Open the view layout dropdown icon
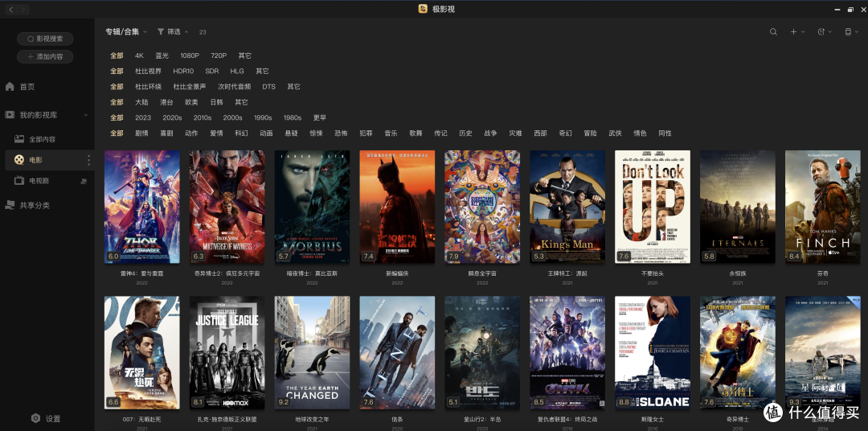This screenshot has height=431, width=868. coord(850,32)
